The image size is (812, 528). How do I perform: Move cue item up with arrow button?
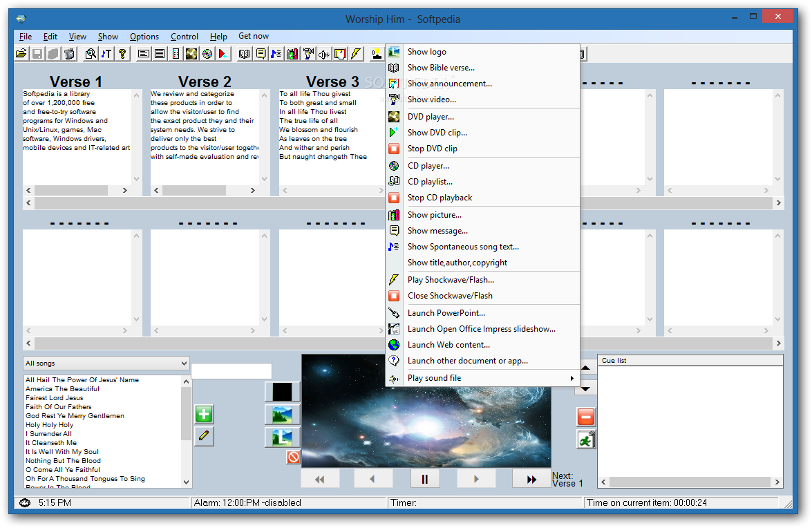[586, 368]
